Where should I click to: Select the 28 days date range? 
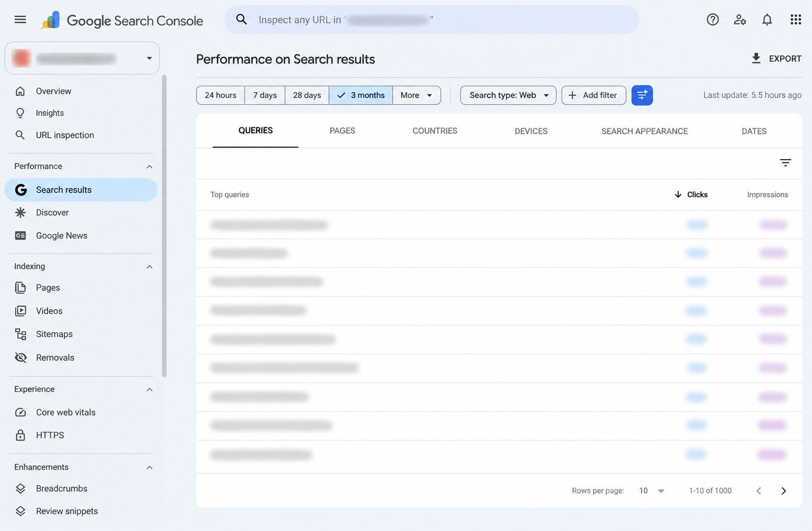click(x=307, y=95)
